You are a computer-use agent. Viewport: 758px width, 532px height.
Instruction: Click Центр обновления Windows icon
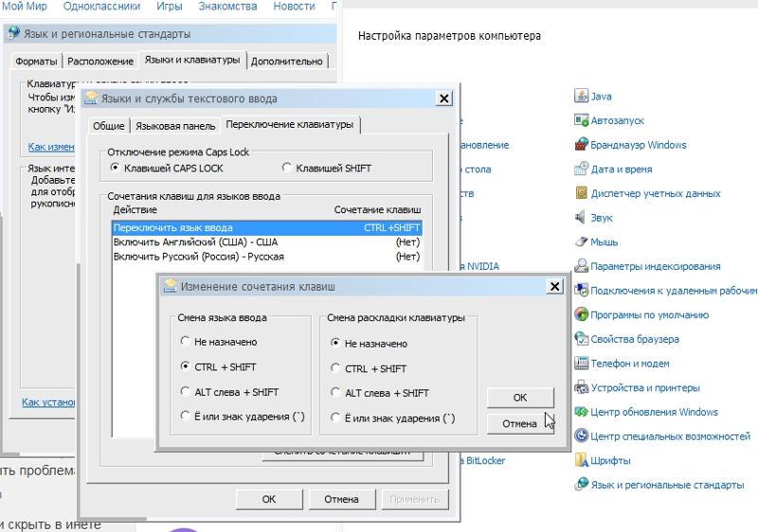click(581, 412)
